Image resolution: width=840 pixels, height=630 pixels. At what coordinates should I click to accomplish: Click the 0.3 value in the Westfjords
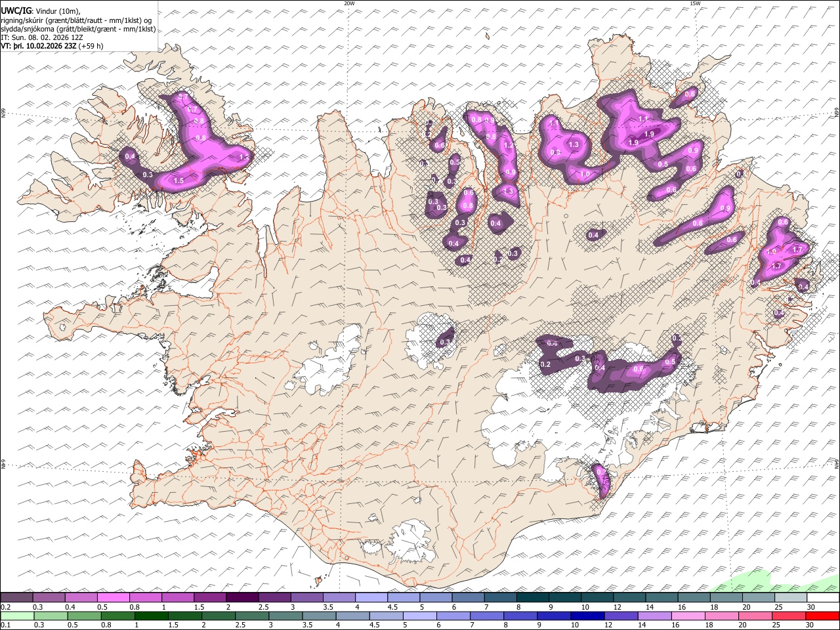click(148, 175)
